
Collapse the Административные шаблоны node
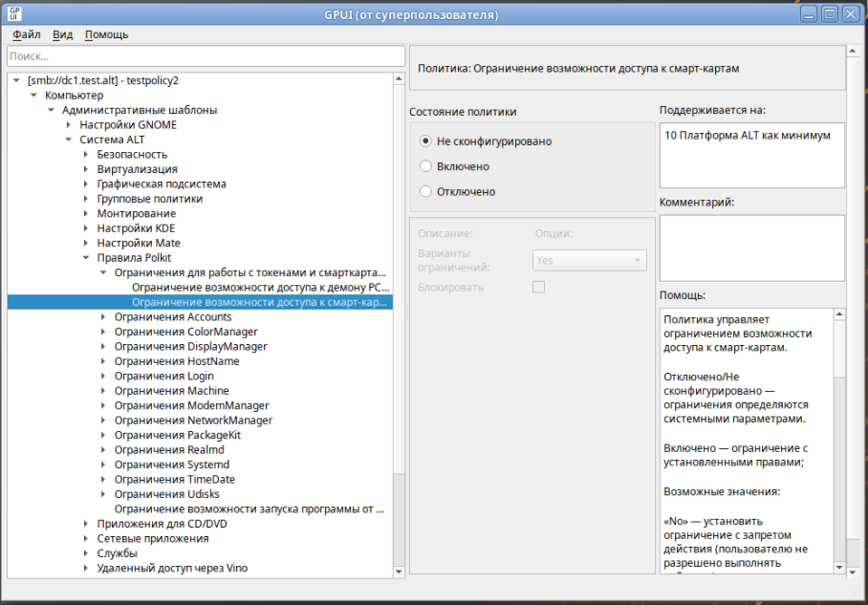pyautogui.click(x=52, y=110)
